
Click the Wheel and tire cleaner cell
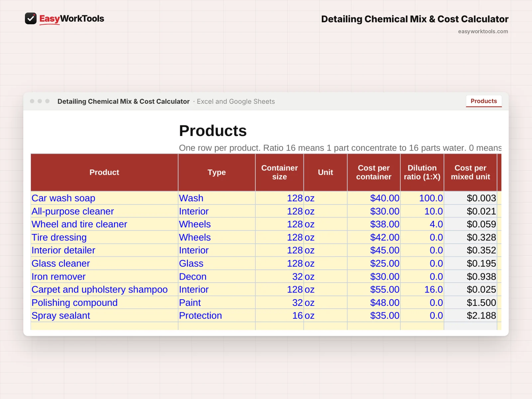click(x=104, y=224)
